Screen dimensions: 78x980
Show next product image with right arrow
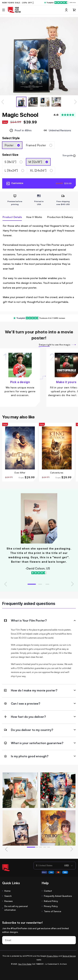point(75,102)
